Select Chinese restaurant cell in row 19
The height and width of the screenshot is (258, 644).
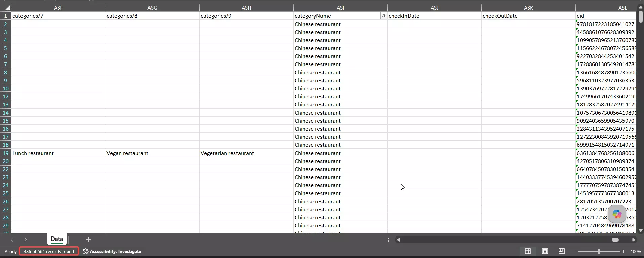click(340, 153)
